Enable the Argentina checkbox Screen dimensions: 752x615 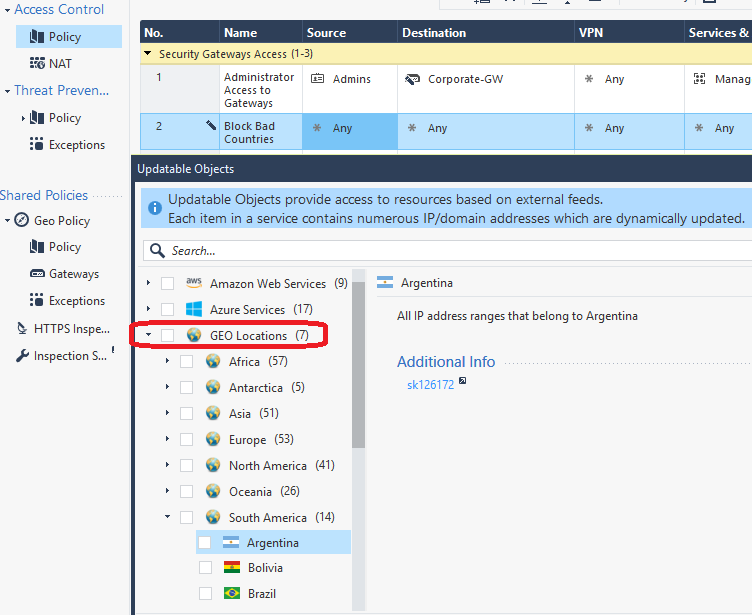(205, 542)
